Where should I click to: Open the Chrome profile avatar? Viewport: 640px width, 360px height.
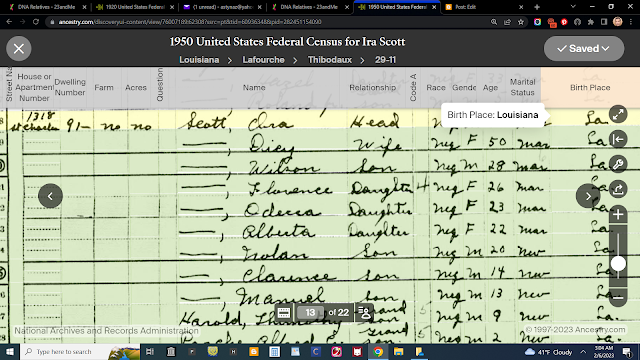(x=618, y=22)
